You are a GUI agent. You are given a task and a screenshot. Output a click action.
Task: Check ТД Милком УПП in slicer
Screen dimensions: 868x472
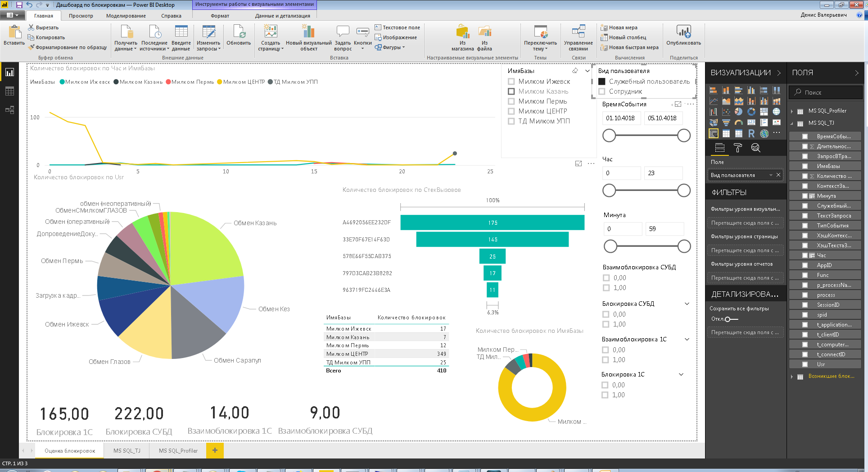511,121
